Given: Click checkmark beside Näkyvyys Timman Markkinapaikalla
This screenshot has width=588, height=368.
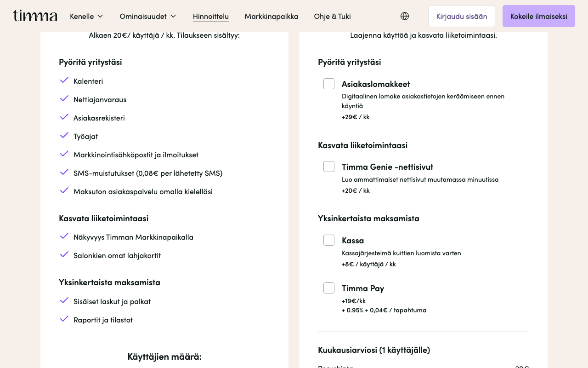Looking at the screenshot, I should 64,236.
